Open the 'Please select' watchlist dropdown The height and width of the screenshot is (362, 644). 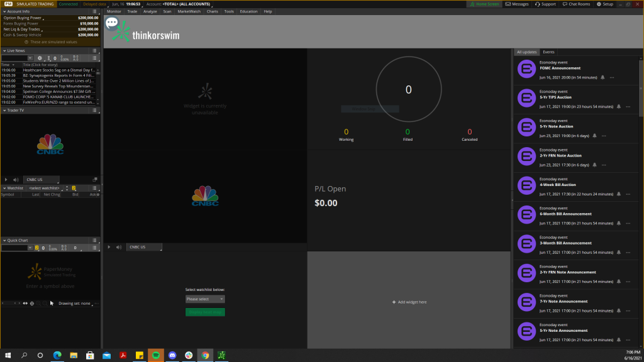[205, 299]
